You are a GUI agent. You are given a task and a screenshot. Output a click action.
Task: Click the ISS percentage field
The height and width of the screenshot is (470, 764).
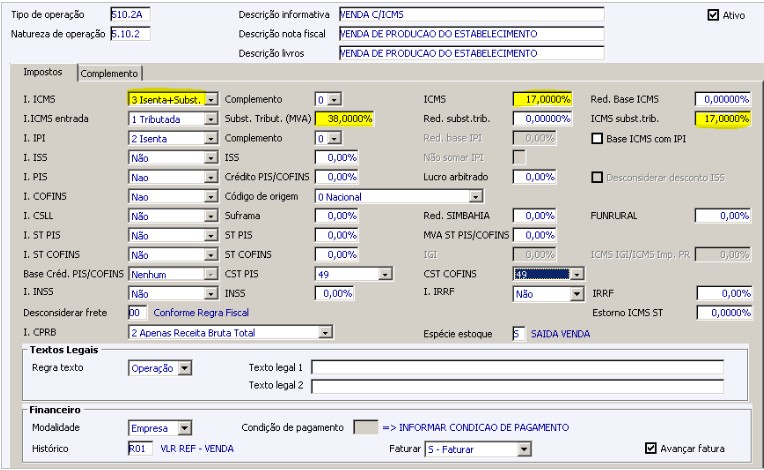337,158
